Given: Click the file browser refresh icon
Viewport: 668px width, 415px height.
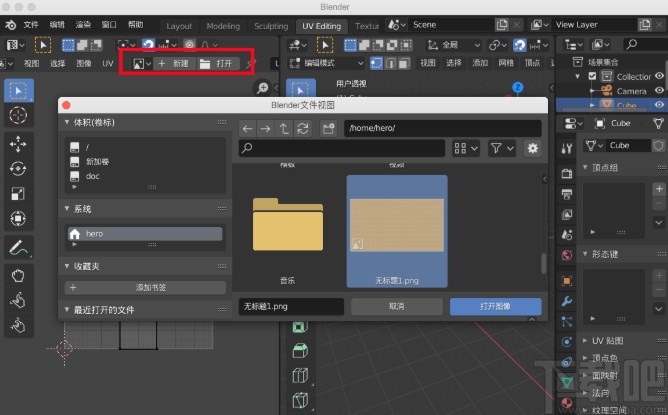Looking at the screenshot, I should [x=302, y=128].
